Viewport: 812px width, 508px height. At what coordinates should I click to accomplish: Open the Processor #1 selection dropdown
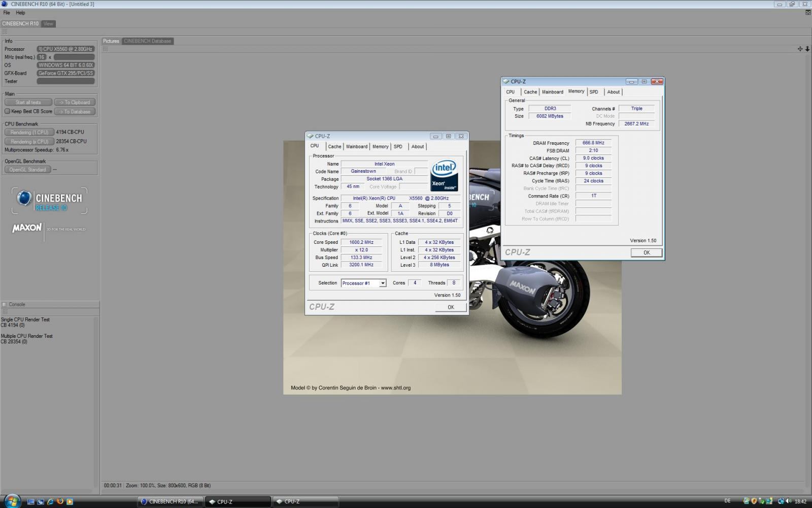click(x=383, y=283)
